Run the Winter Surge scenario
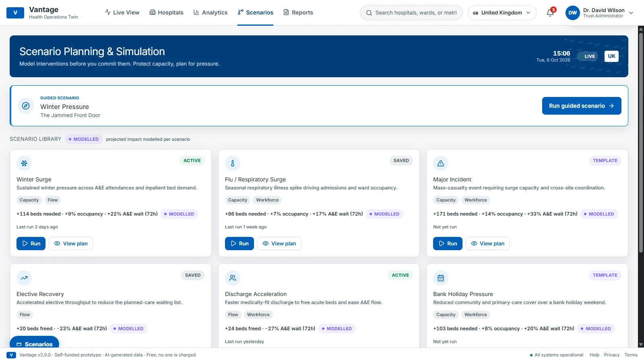The image size is (644, 362). [x=31, y=243]
